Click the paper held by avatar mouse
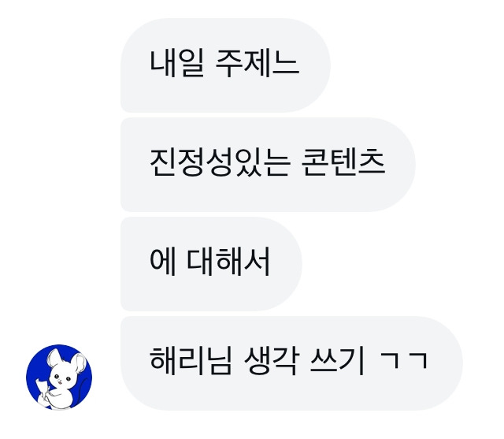Screen dimensions: 504x439 [x=43, y=388]
